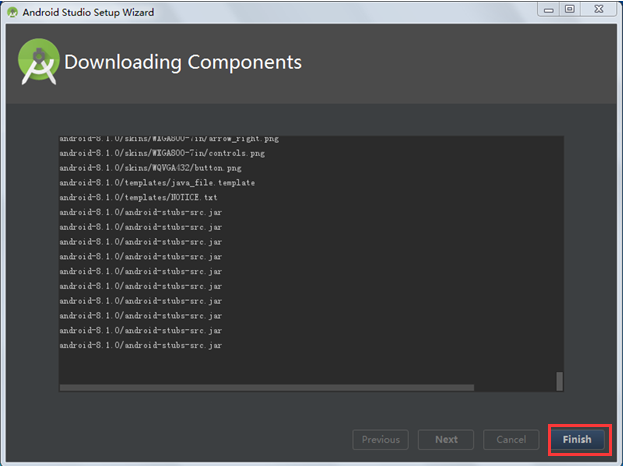Click the Cancel button

tap(511, 439)
